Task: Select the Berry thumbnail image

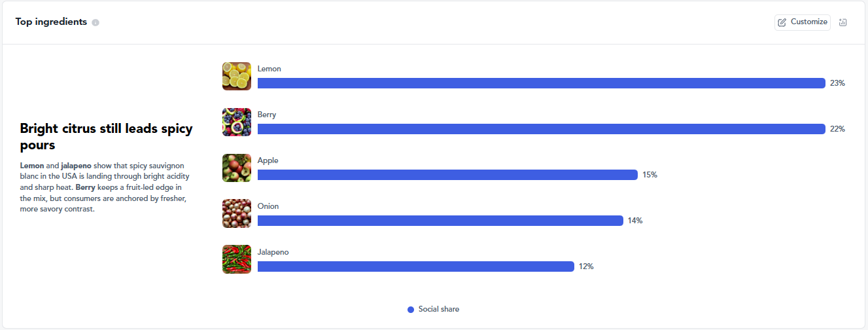Action: coord(237,122)
